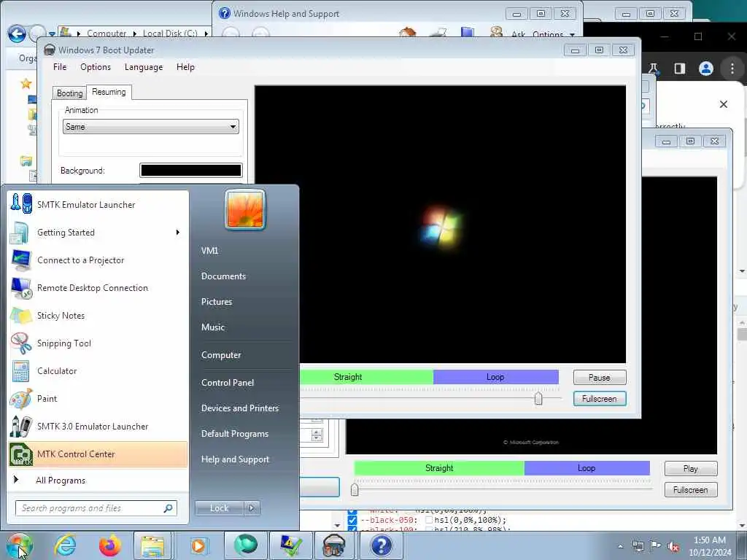
Task: Click the Pause button
Action: 600,378
